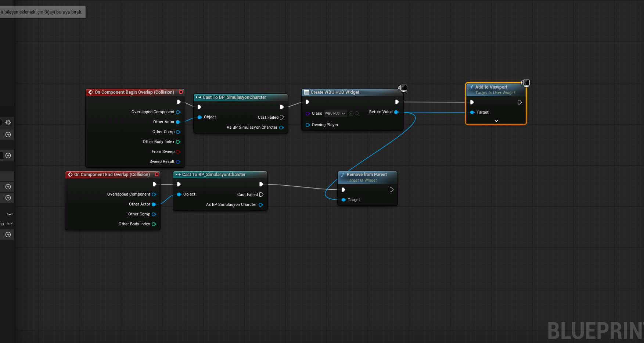This screenshot has height=343, width=644.
Task: Click Target pin on Add to Viewport node
Action: pos(472,112)
